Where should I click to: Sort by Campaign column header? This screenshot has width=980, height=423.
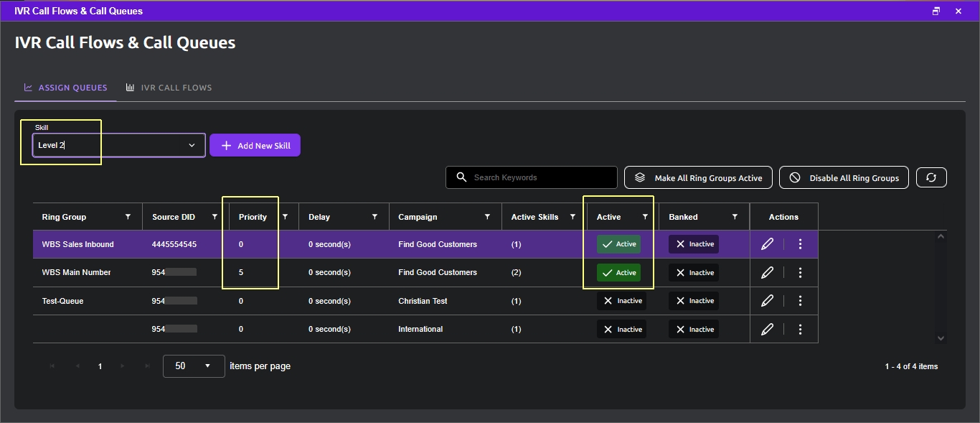(418, 217)
